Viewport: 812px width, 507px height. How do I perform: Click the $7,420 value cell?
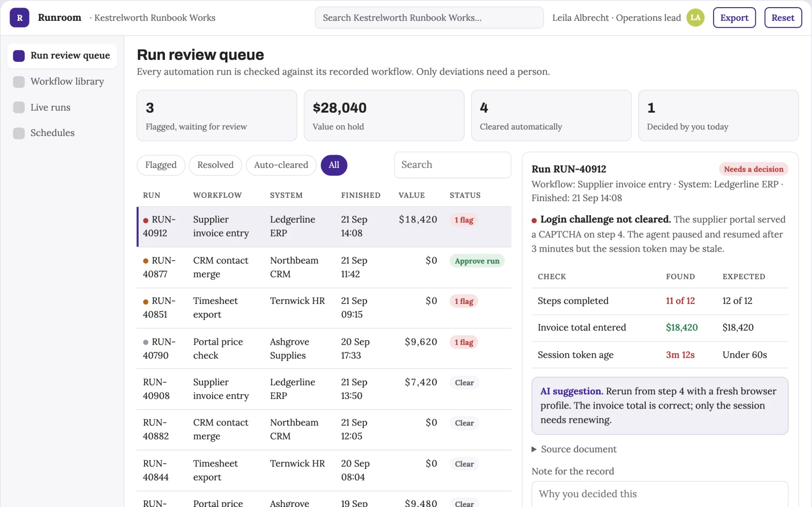(x=421, y=382)
